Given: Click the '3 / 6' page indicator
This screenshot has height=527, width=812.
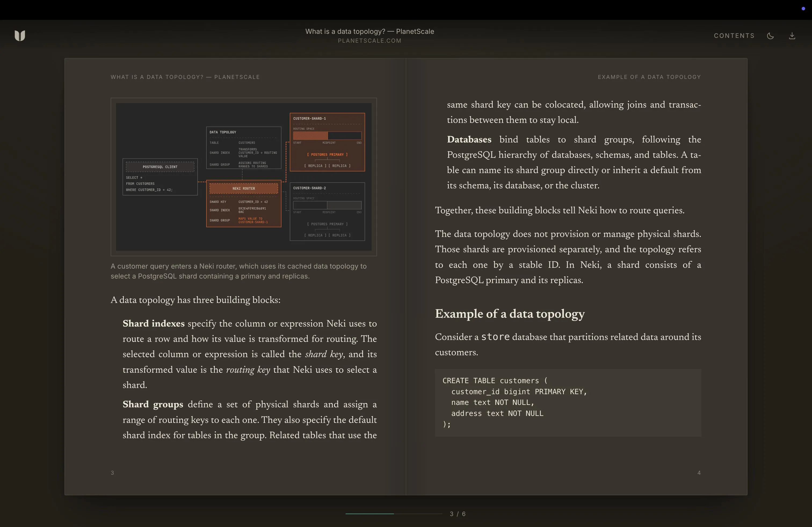Looking at the screenshot, I should [x=458, y=514].
